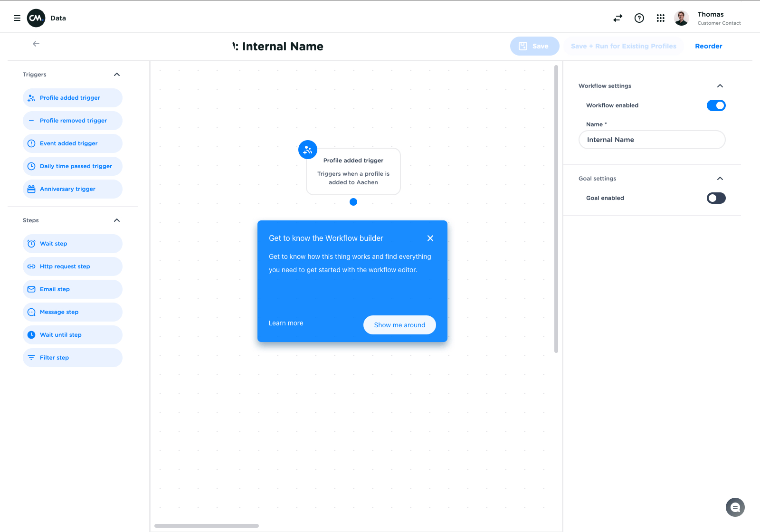The width and height of the screenshot is (760, 532).
Task: Click the workflow icon beside the Internal Name title
Action: click(235, 47)
